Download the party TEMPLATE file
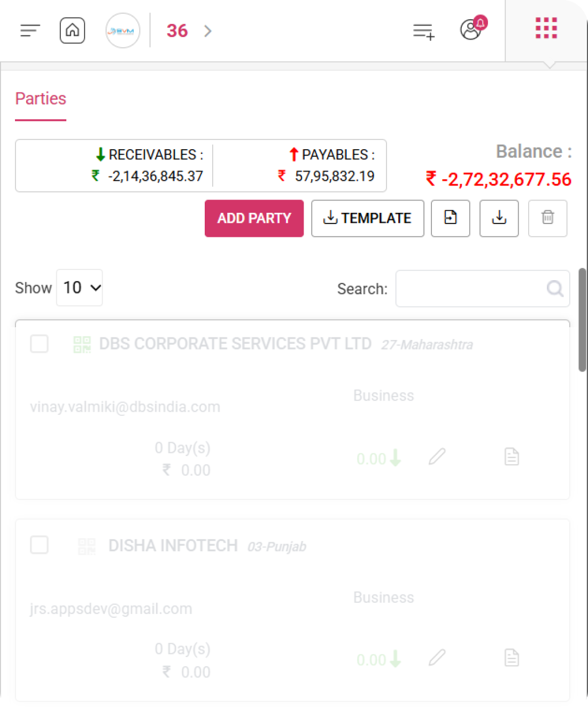The image size is (588, 717). tap(368, 218)
